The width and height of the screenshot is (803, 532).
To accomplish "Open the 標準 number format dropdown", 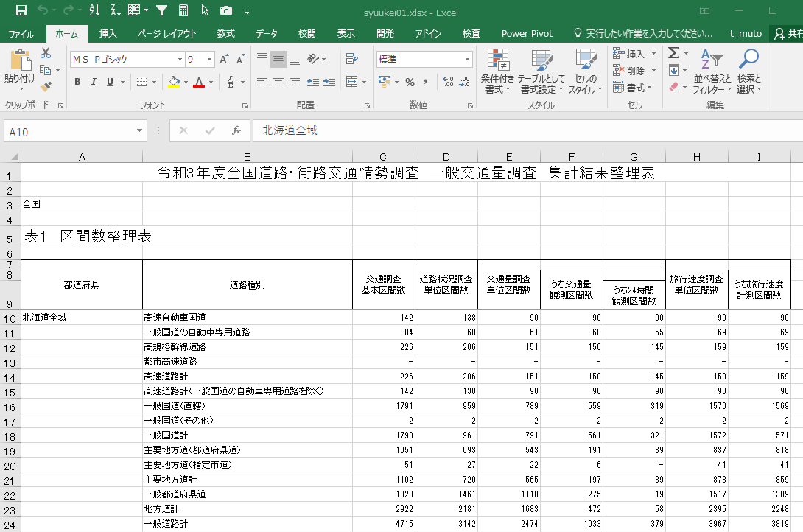I will tap(467, 60).
